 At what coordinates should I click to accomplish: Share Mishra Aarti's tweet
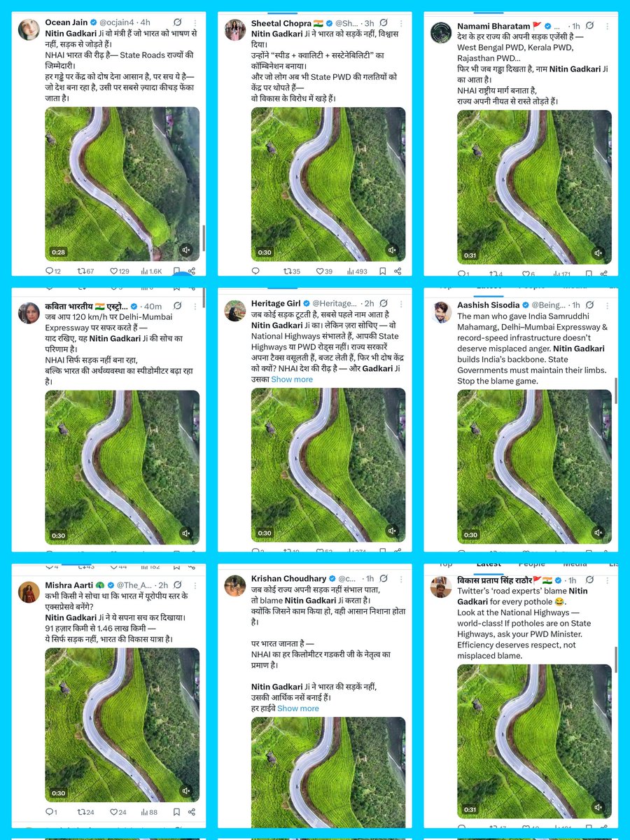(x=192, y=811)
